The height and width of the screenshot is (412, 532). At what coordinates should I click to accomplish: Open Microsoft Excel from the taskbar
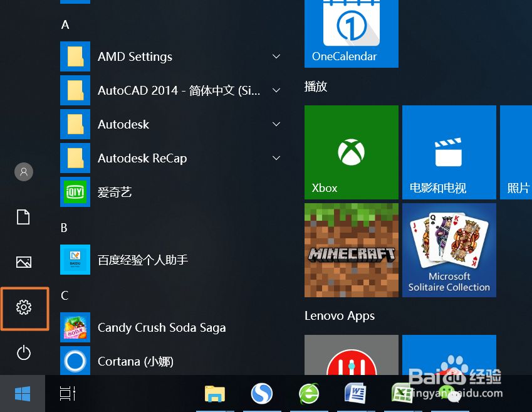point(402,394)
